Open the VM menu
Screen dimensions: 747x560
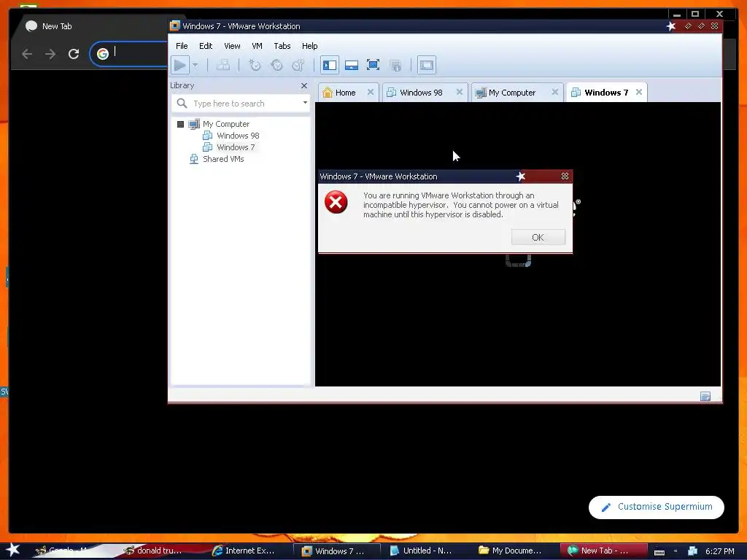(258, 46)
